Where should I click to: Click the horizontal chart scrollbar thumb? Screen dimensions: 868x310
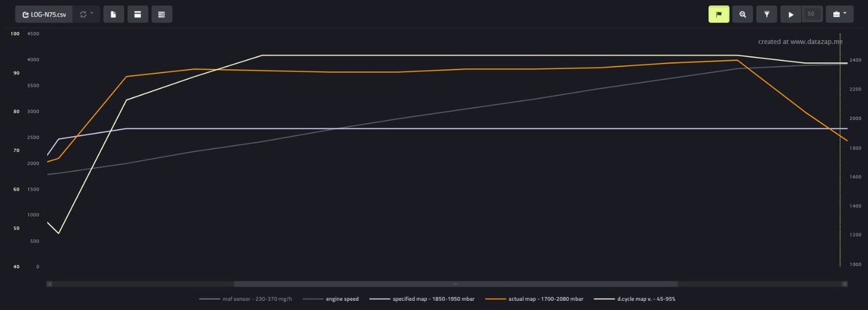coord(455,284)
